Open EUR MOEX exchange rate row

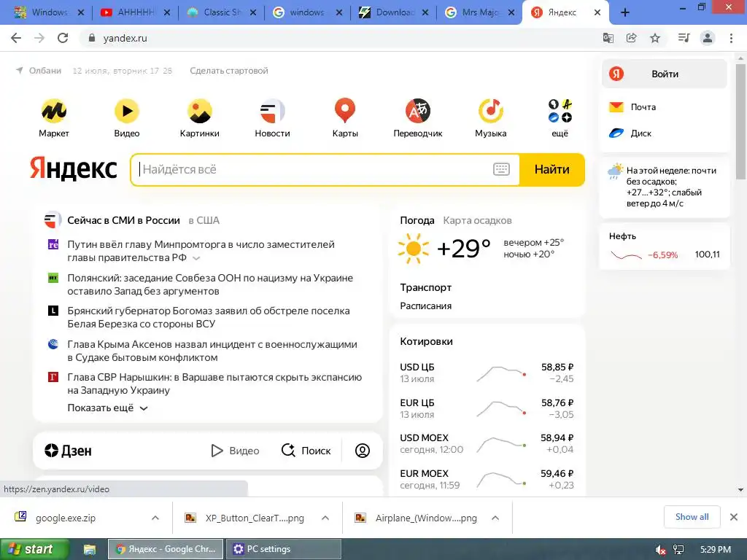(x=487, y=479)
